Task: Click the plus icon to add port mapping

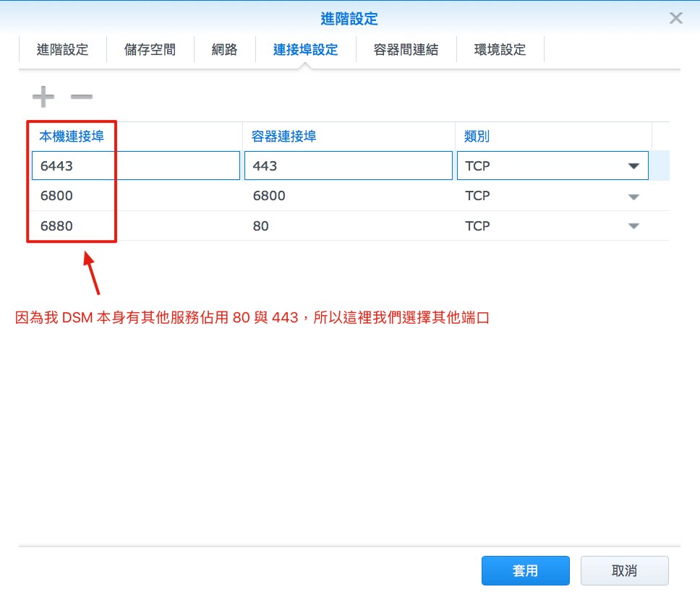Action: (43, 96)
